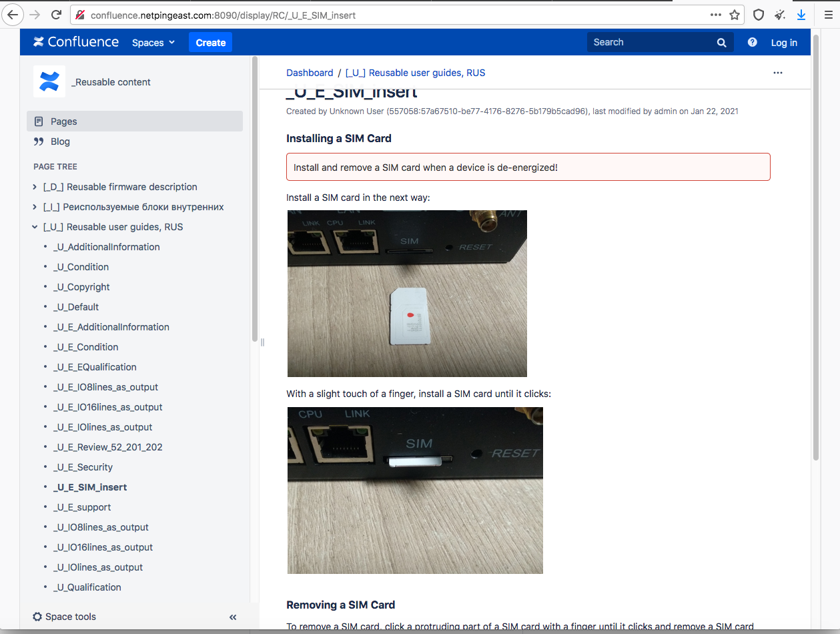Open _U_Qualification page in tree

point(87,587)
